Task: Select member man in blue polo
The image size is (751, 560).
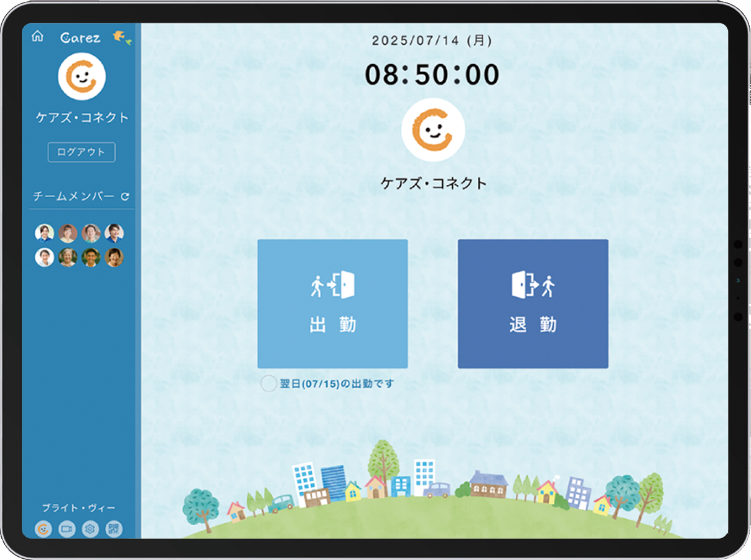Action: [114, 233]
